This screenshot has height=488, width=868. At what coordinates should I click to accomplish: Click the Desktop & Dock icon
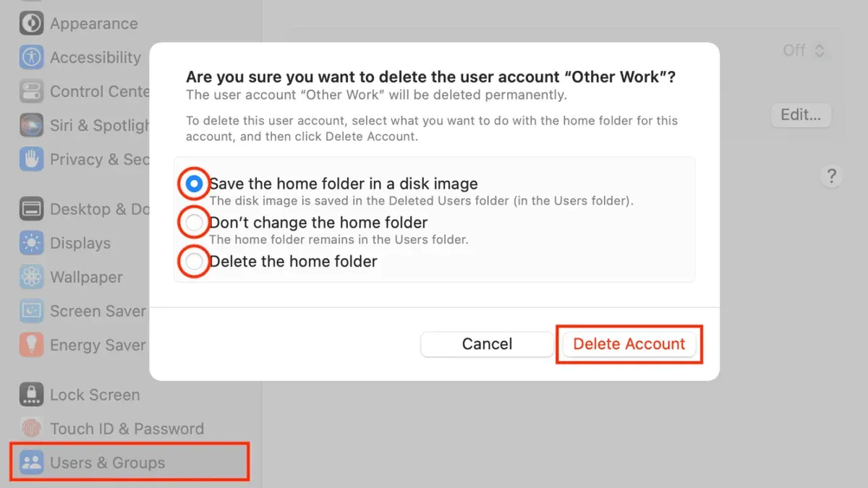tap(31, 209)
